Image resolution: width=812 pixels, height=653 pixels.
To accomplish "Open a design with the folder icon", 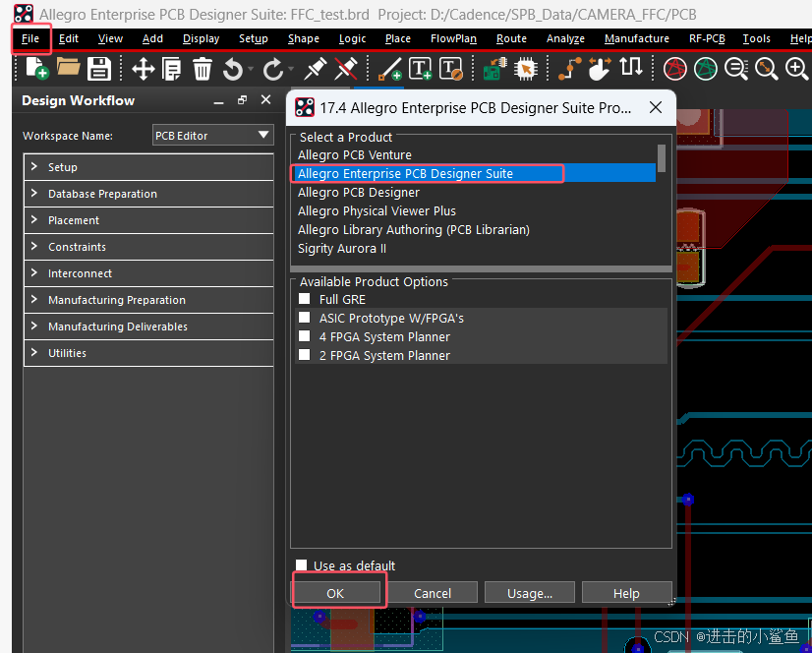I will click(68, 68).
